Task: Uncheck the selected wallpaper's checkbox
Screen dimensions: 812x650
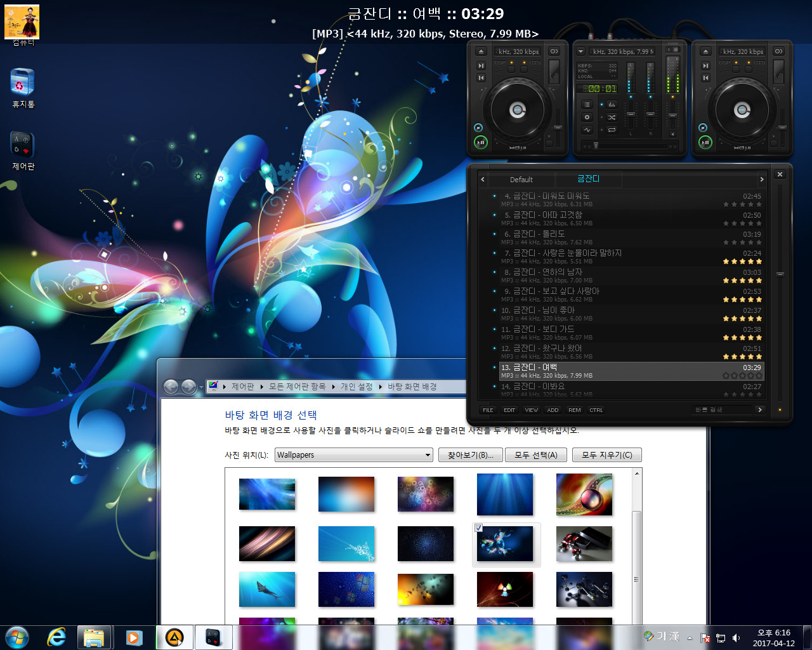Action: (x=479, y=528)
